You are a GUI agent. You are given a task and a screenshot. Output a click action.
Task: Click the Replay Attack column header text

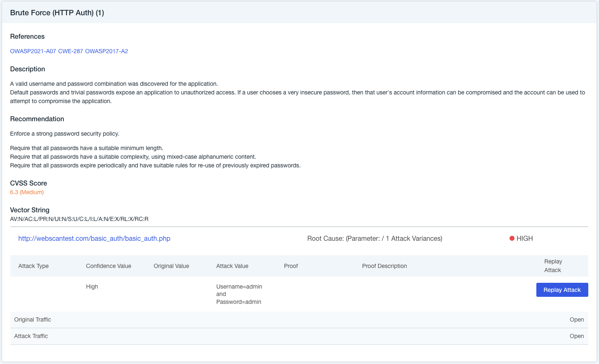pos(553,266)
